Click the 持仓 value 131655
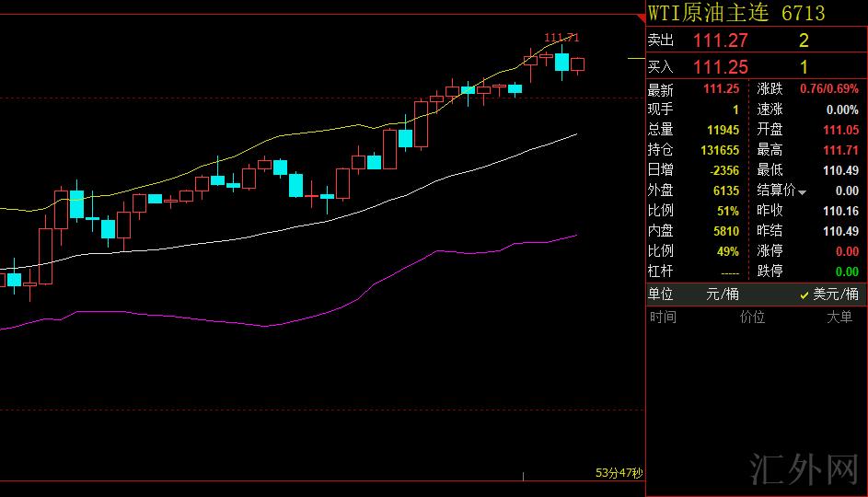The width and height of the screenshot is (868, 497). pos(720,150)
